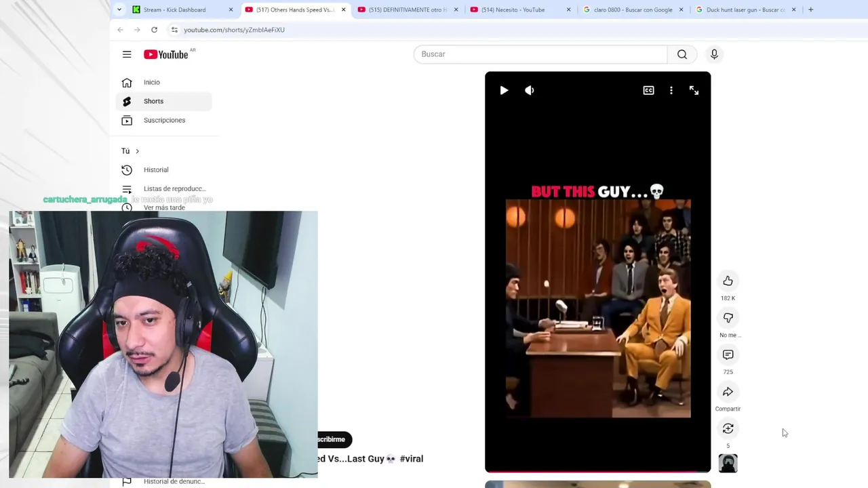Click the site information icon
868x488 pixels.
pos(174,30)
